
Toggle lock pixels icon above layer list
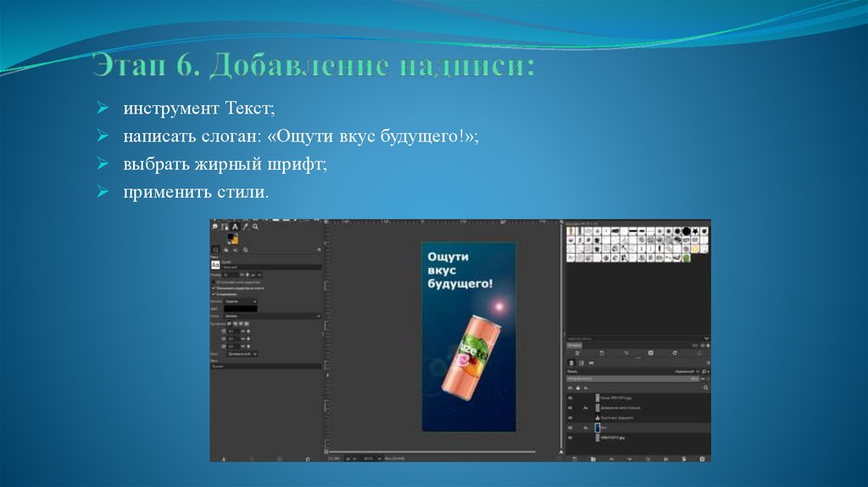click(x=578, y=388)
